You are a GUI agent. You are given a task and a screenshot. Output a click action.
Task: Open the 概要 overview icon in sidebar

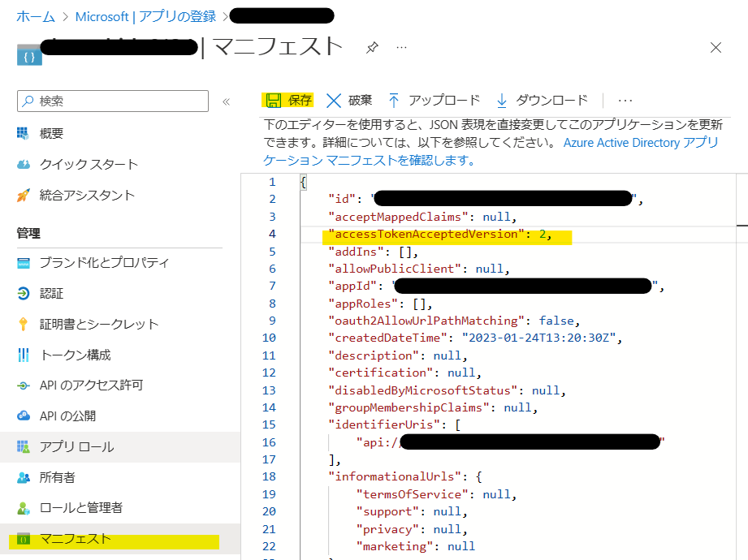click(23, 134)
